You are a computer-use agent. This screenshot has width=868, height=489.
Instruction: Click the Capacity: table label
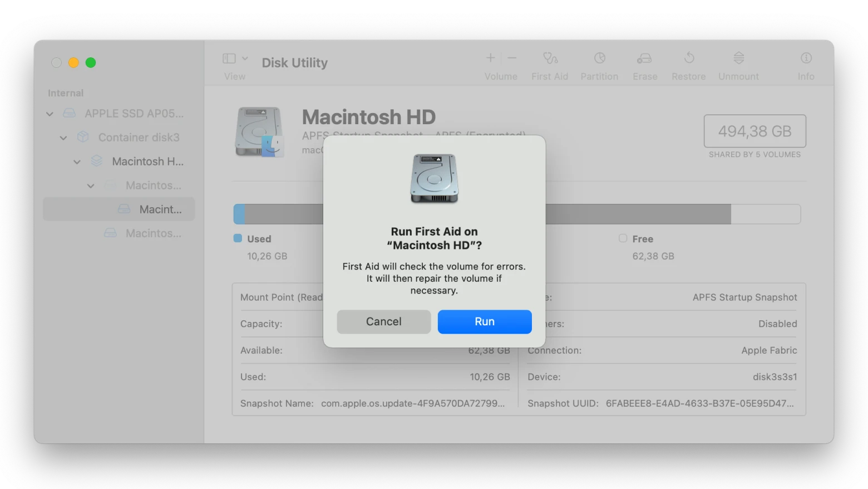[x=261, y=324]
